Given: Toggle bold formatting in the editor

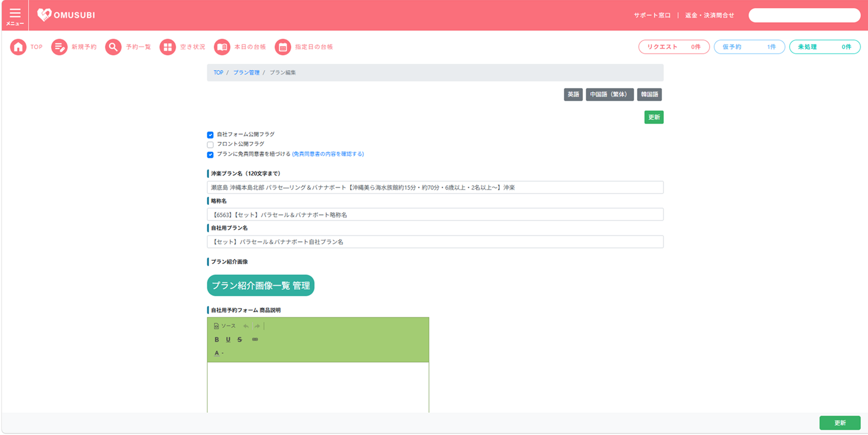Looking at the screenshot, I should tap(217, 340).
